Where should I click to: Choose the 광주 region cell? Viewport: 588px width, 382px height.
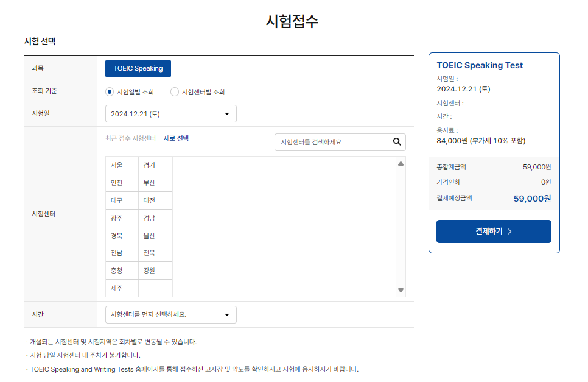tap(122, 218)
